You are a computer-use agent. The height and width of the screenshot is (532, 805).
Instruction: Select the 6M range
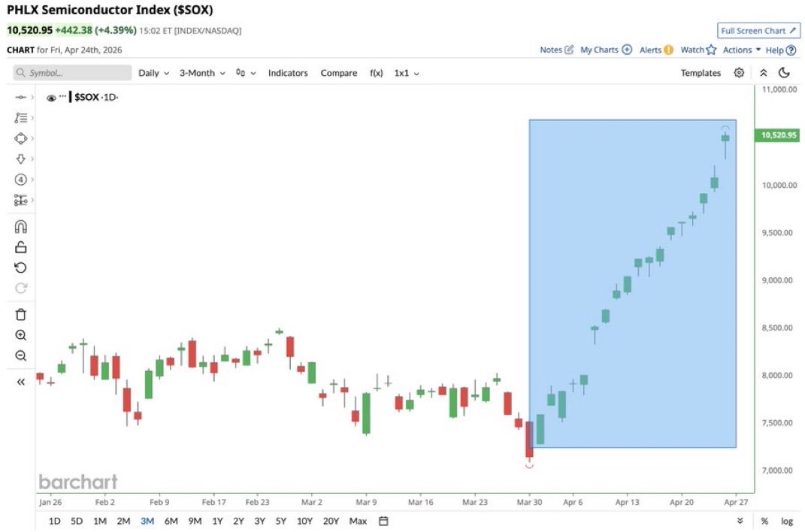[171, 521]
